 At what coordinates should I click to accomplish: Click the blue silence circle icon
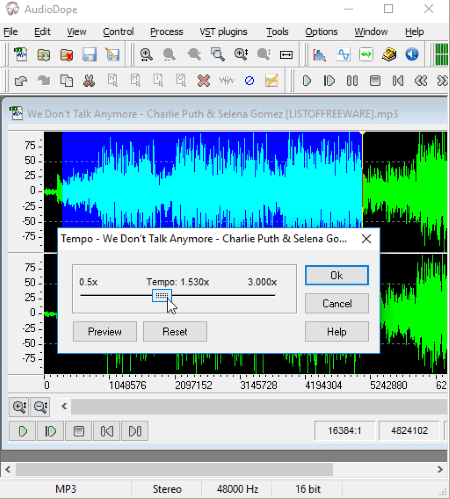pos(249,81)
